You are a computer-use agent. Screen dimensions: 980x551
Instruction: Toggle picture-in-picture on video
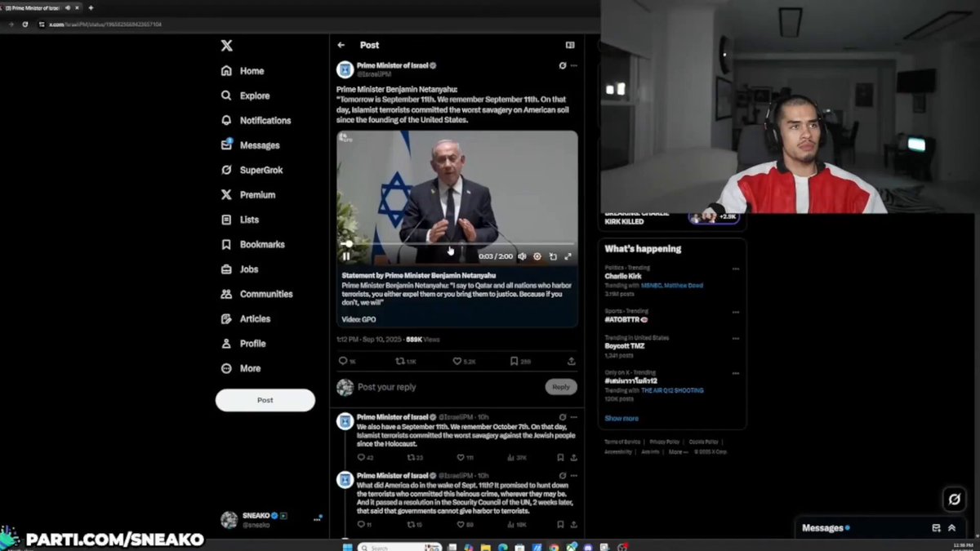[553, 256]
